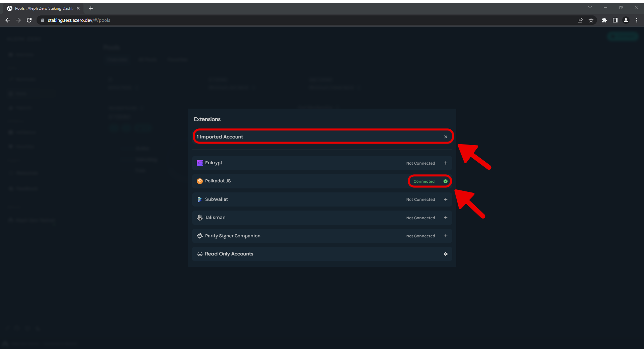
Task: Click the Polkadot JS logo icon
Action: 200,181
